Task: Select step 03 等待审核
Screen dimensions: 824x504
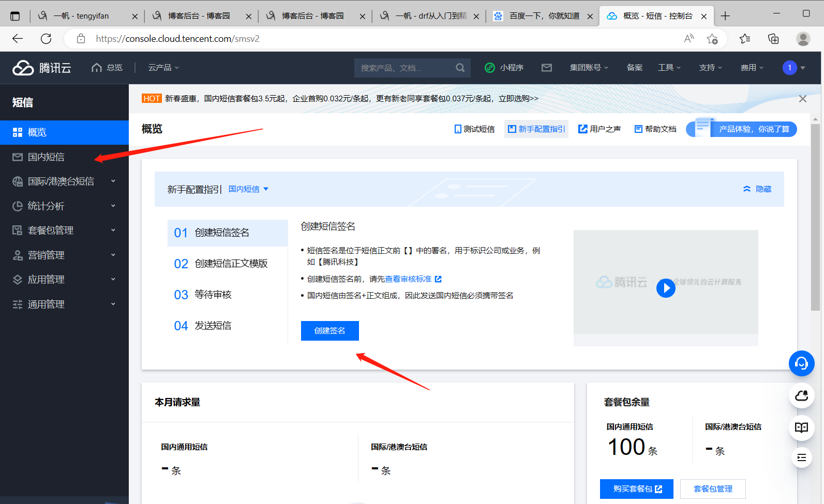Action: tap(228, 295)
